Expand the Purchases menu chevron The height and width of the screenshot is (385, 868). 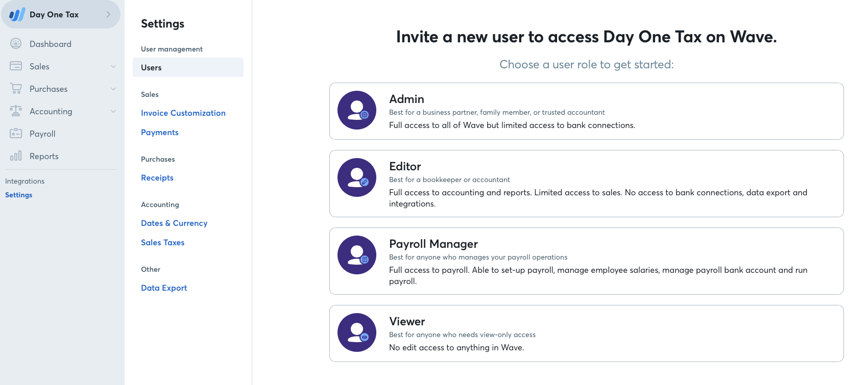tap(113, 89)
